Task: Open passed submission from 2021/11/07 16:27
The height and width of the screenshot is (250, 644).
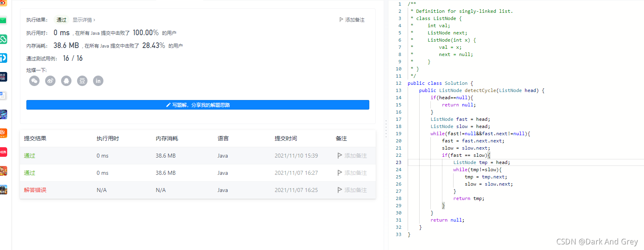Action: (30, 173)
